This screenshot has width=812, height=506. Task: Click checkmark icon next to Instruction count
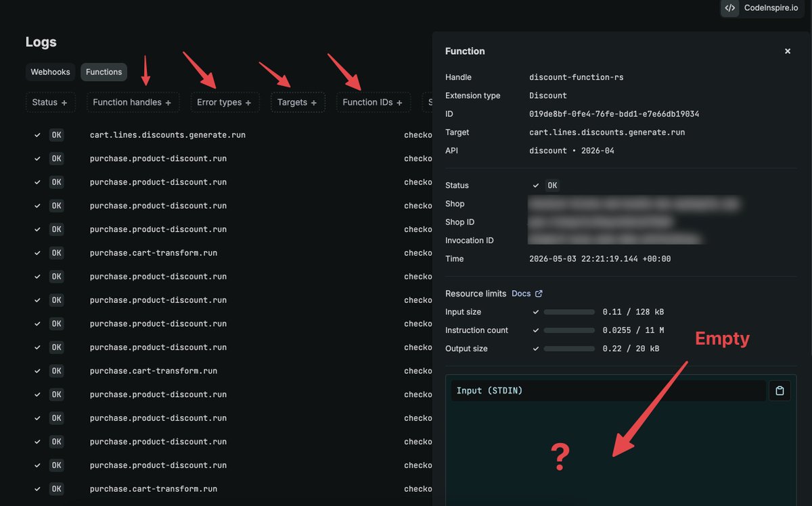coord(536,330)
